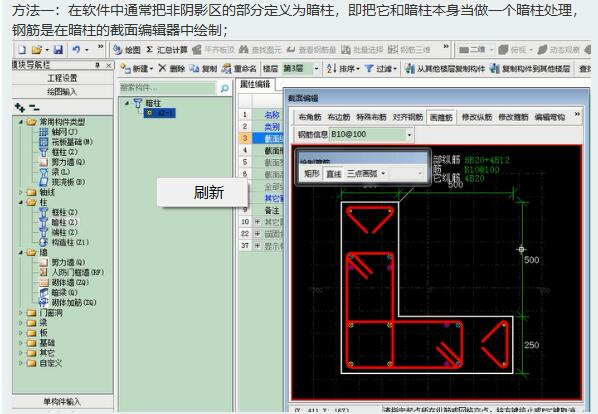Open the 属性编辑 tab
Viewport: 598px width, 414px height.
(255, 84)
